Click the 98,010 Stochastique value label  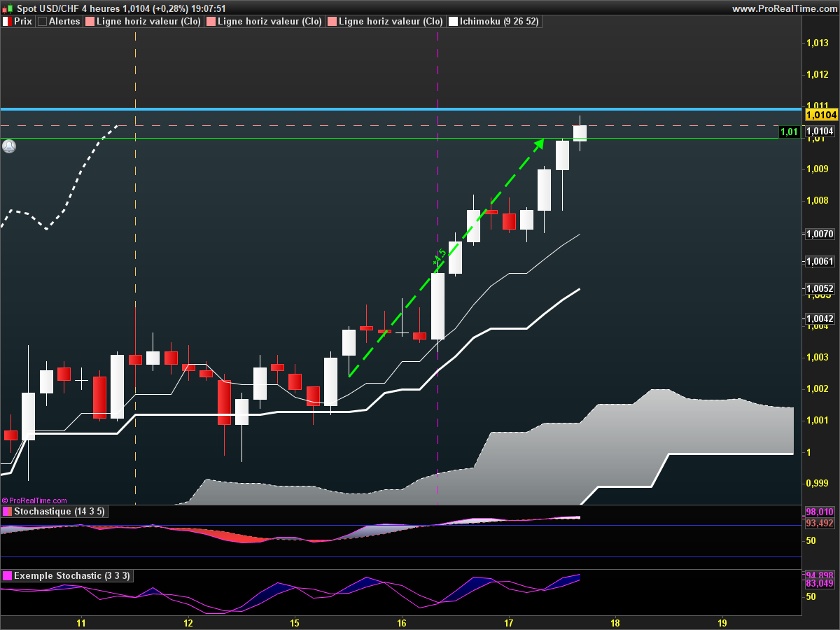click(x=820, y=512)
